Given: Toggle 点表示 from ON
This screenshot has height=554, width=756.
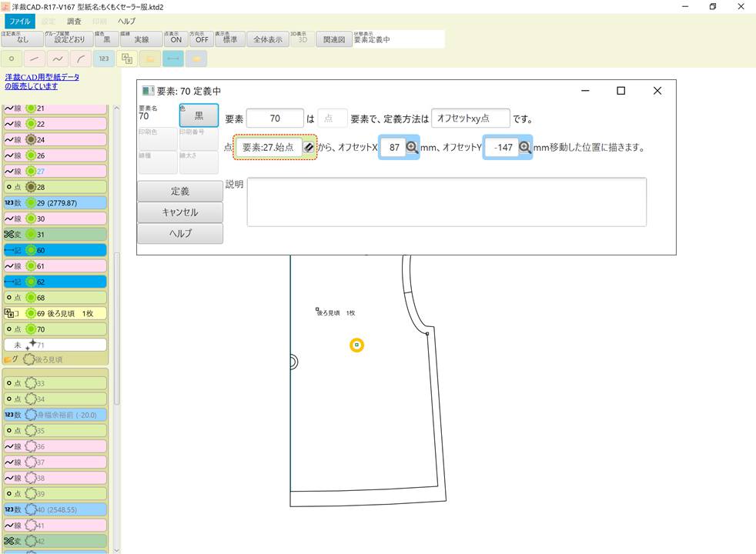Looking at the screenshot, I should 175,38.
